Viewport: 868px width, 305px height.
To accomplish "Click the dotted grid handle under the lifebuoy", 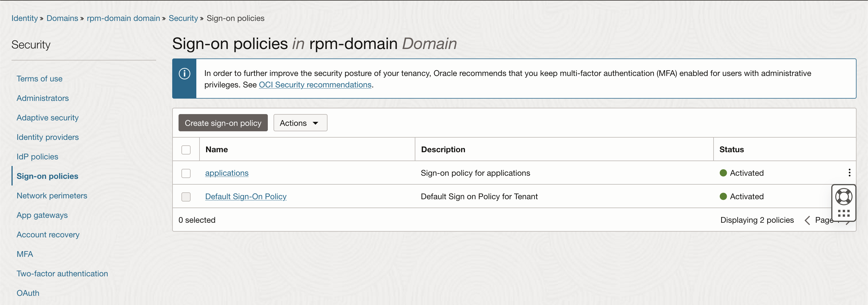I will click(844, 214).
